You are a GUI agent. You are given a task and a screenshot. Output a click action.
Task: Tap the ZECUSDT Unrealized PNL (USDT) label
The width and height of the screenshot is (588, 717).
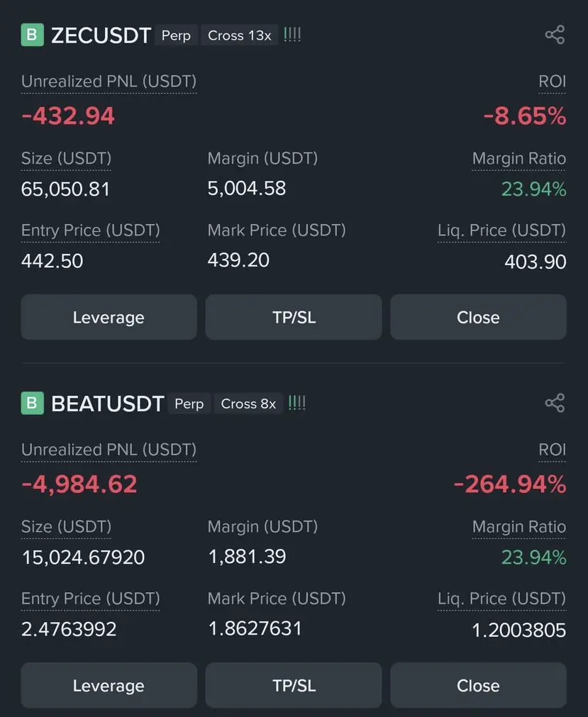(x=109, y=82)
